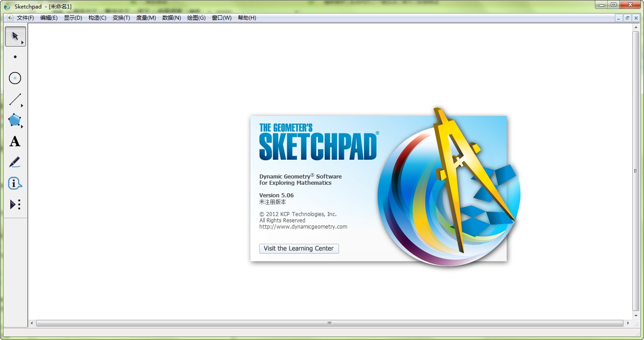The height and width of the screenshot is (340, 644).
Task: Pick the Straightedge segment tool
Action: click(15, 99)
